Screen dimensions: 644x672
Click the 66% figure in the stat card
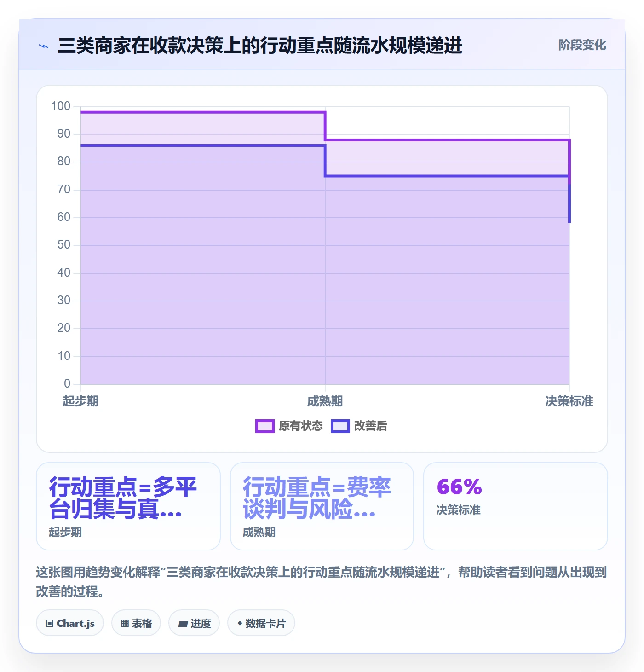point(459,487)
